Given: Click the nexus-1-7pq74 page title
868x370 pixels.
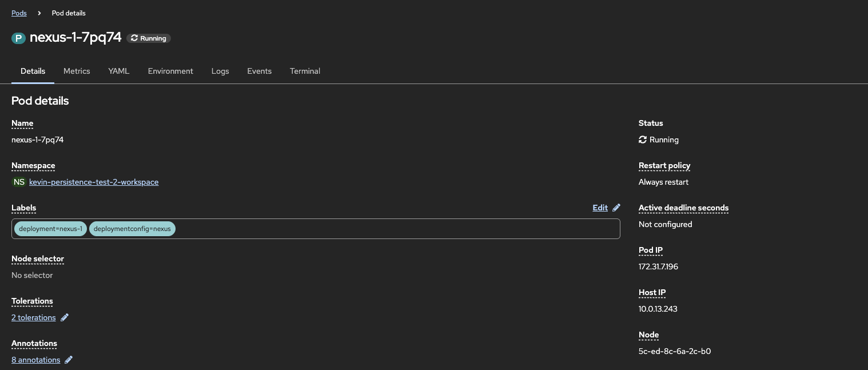Looking at the screenshot, I should click(x=75, y=38).
